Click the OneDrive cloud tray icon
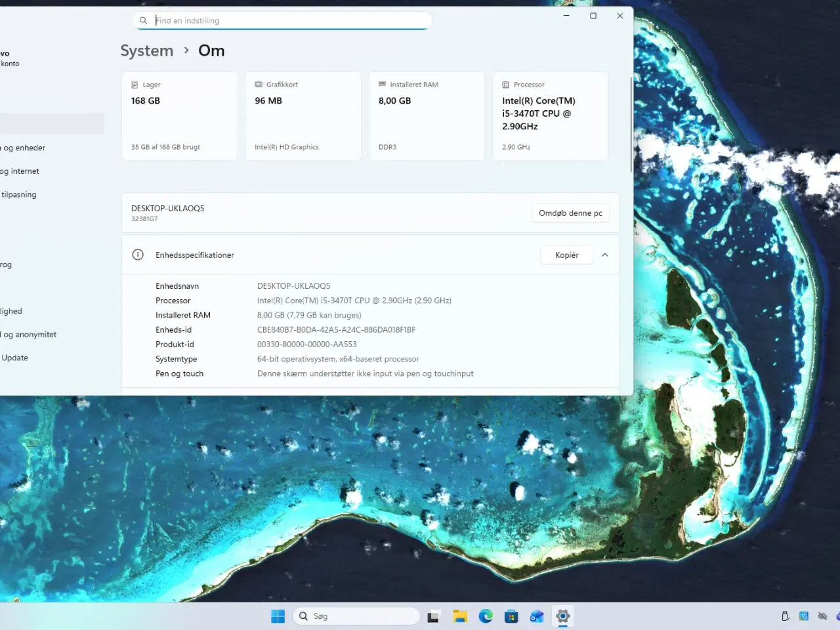The width and height of the screenshot is (840, 630). point(822,616)
